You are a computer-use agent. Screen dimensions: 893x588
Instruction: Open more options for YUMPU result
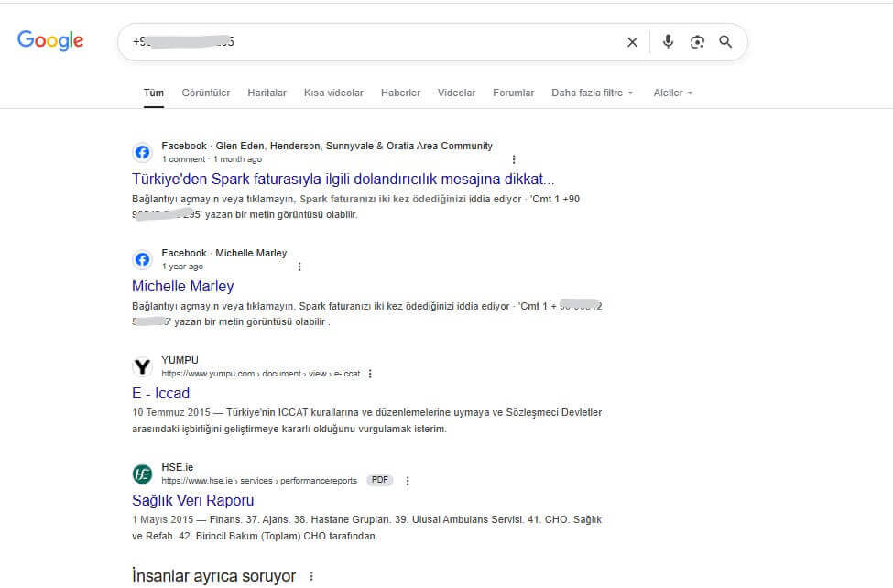point(370,374)
